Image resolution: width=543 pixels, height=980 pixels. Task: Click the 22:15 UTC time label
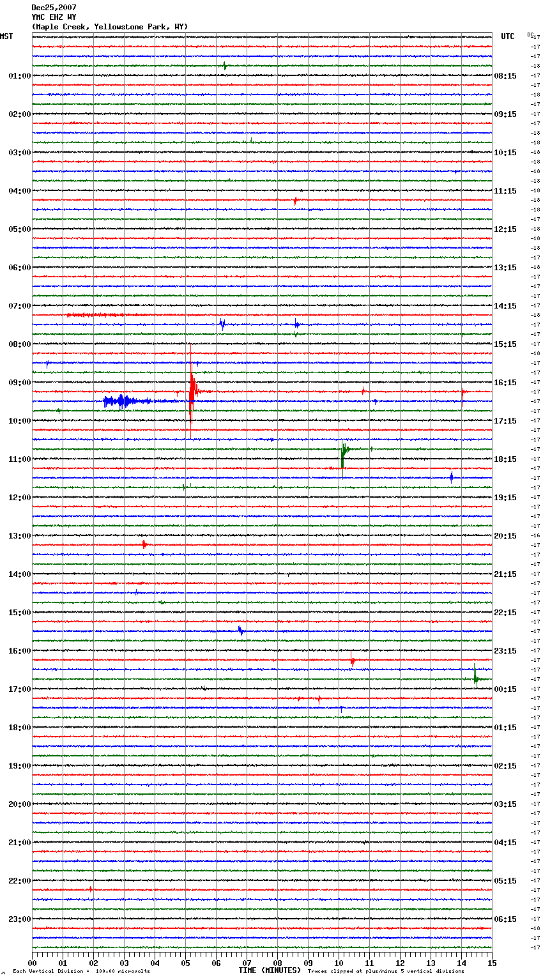(x=505, y=613)
